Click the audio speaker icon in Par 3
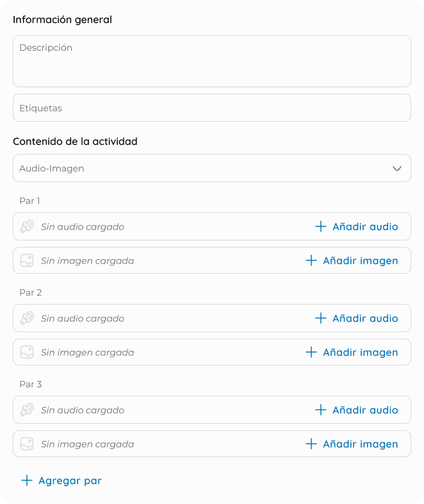 (x=27, y=410)
